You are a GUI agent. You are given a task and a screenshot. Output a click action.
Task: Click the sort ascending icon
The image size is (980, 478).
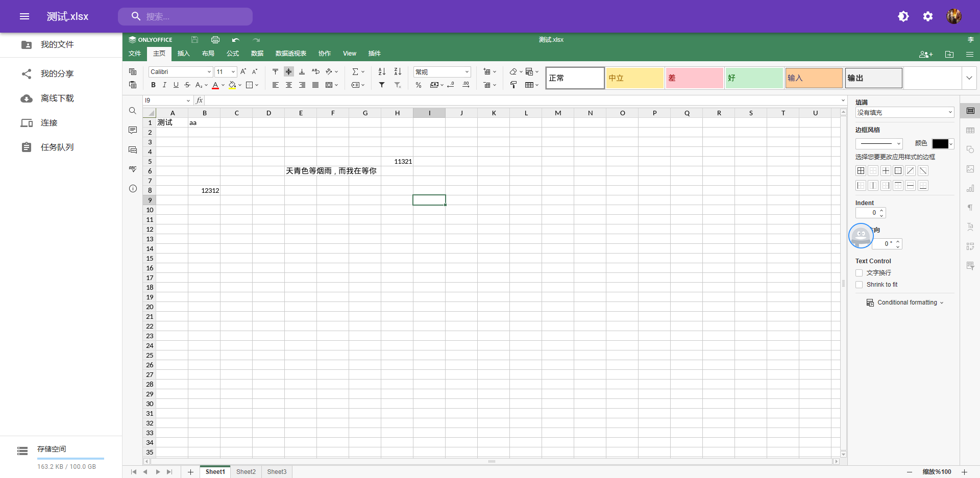(x=382, y=72)
